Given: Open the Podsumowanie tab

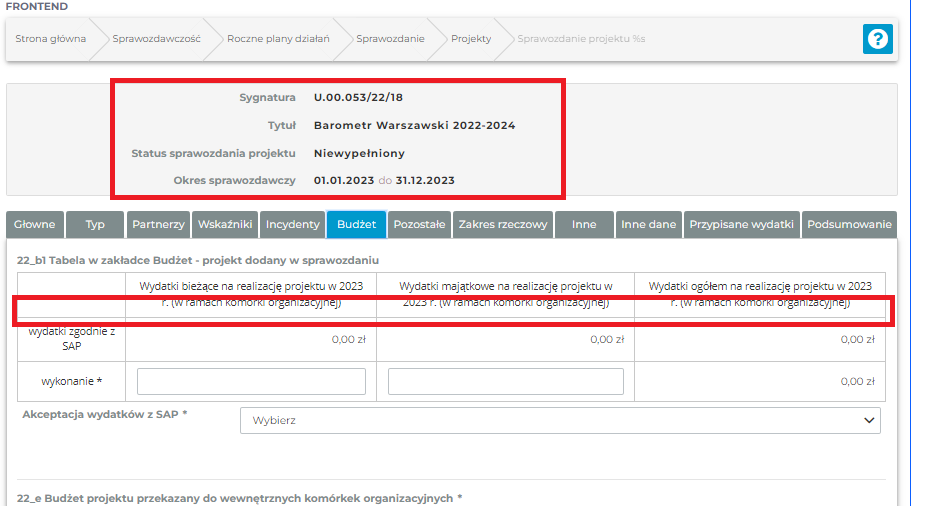Looking at the screenshot, I should 849,225.
